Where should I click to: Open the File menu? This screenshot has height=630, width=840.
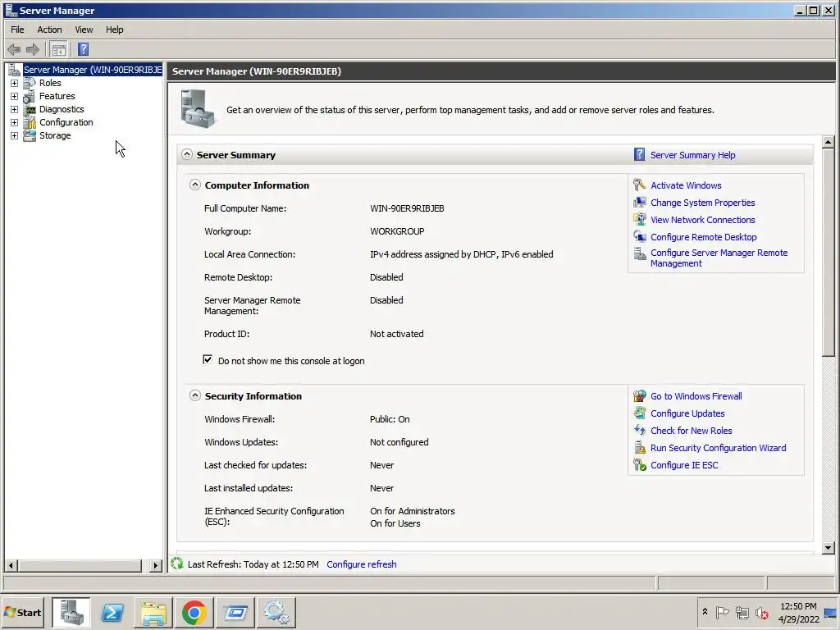click(18, 30)
